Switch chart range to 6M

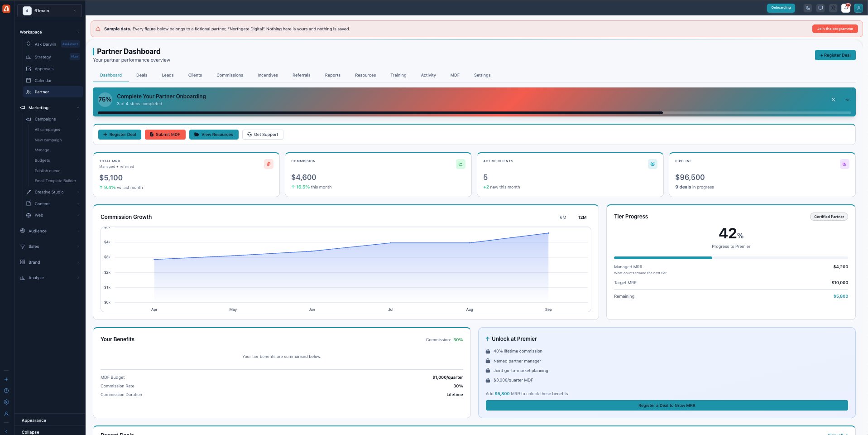coord(563,217)
